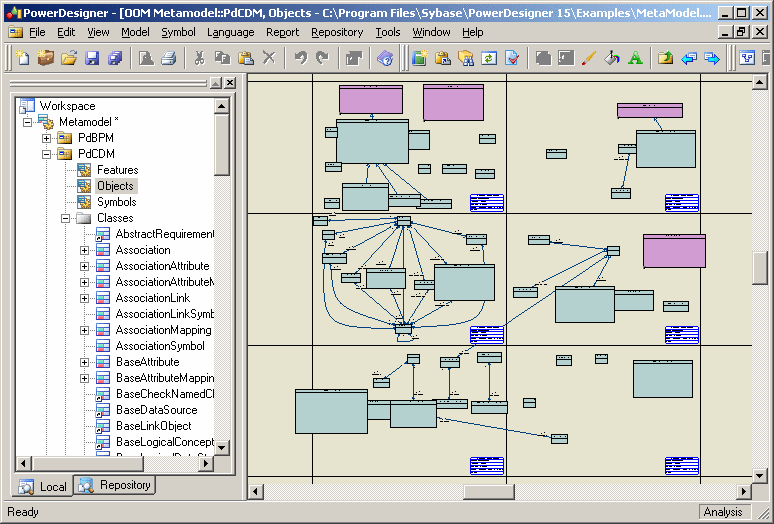The height and width of the screenshot is (524, 774).
Task: Expand the PdBPM package node
Action: click(x=46, y=138)
